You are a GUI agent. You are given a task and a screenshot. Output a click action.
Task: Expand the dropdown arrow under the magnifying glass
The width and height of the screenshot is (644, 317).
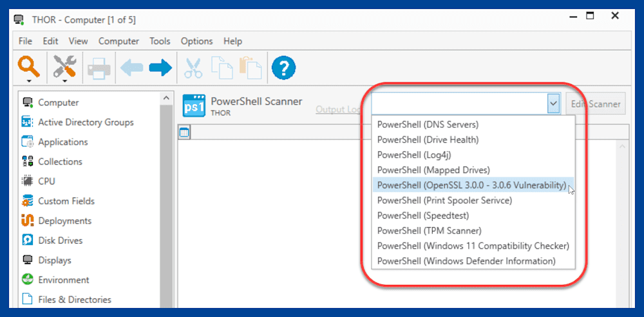(x=29, y=81)
